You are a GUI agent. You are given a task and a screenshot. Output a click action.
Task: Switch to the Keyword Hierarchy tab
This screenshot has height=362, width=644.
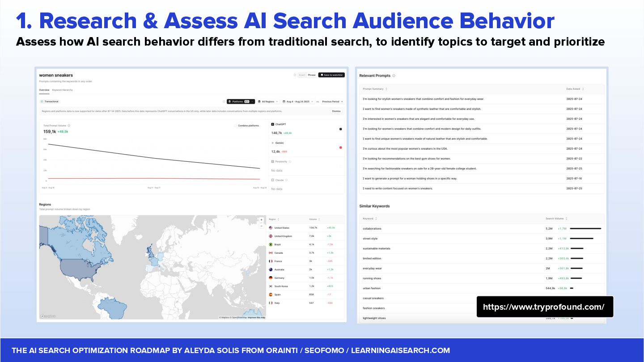[x=62, y=90]
